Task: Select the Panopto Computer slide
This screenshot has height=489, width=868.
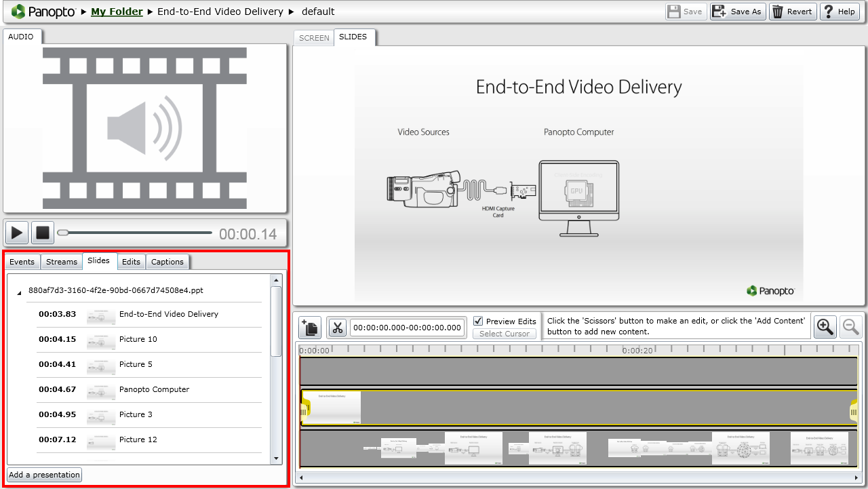Action: click(149, 389)
